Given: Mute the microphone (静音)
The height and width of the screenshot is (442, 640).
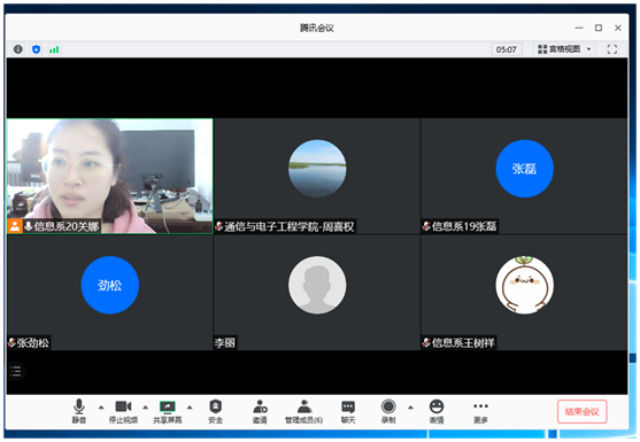Looking at the screenshot, I should pos(78,411).
